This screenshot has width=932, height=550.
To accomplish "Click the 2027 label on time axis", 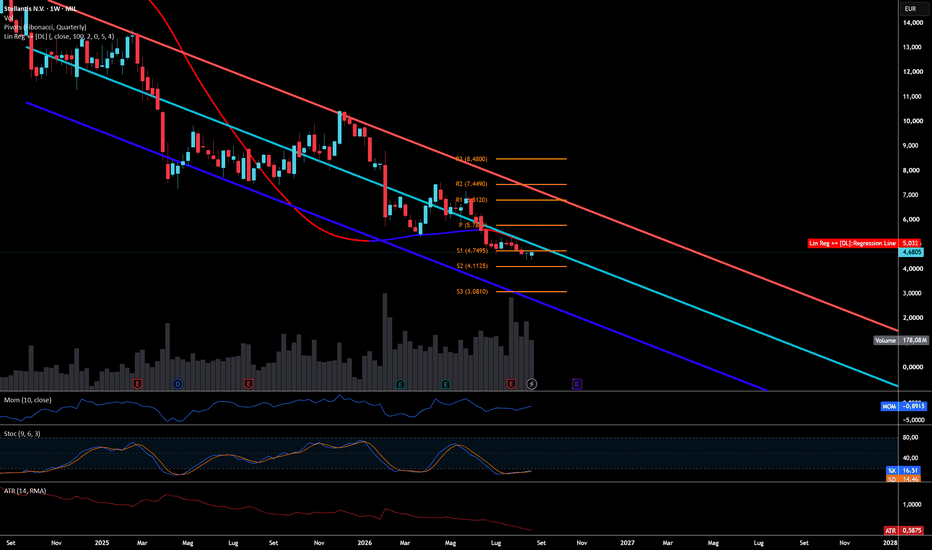I will (627, 543).
